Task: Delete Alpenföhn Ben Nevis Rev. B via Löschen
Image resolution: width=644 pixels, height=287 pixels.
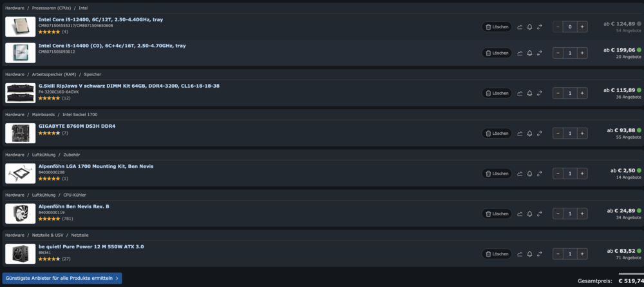Action: click(497, 214)
